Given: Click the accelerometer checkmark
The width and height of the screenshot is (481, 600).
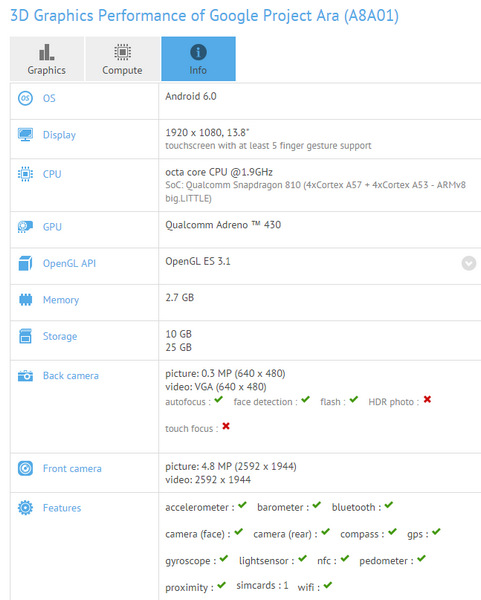Looking at the screenshot, I should [243, 505].
